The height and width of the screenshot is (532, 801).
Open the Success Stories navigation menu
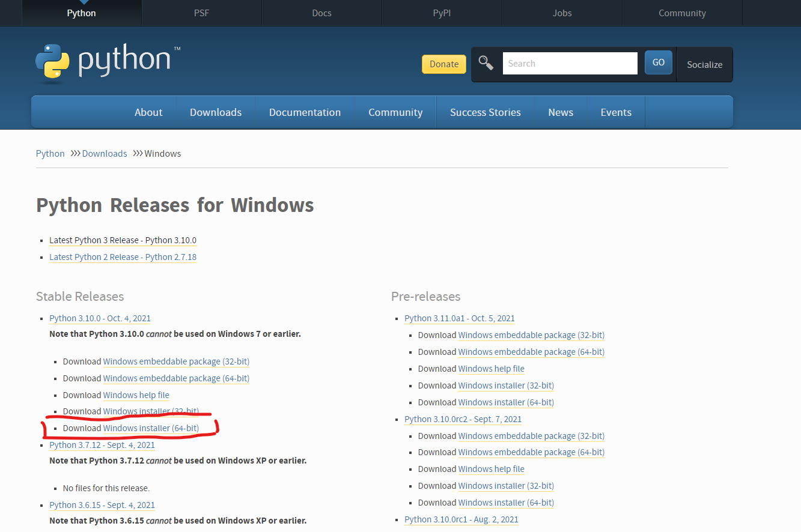tap(486, 112)
